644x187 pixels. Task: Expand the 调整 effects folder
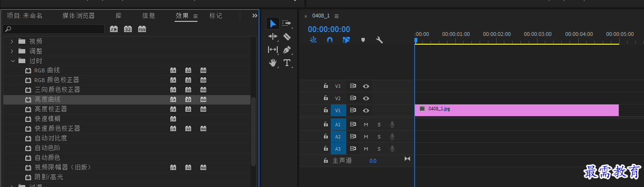pyautogui.click(x=13, y=51)
